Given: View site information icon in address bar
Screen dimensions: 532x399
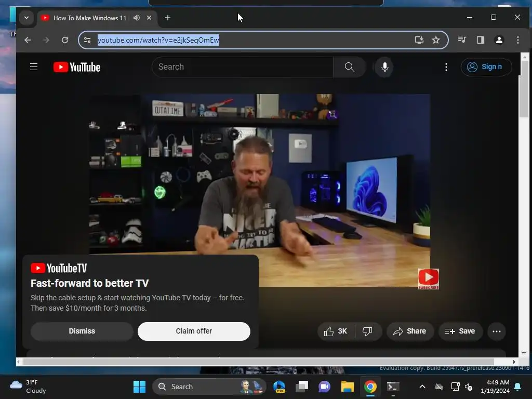Looking at the screenshot, I should [87, 40].
